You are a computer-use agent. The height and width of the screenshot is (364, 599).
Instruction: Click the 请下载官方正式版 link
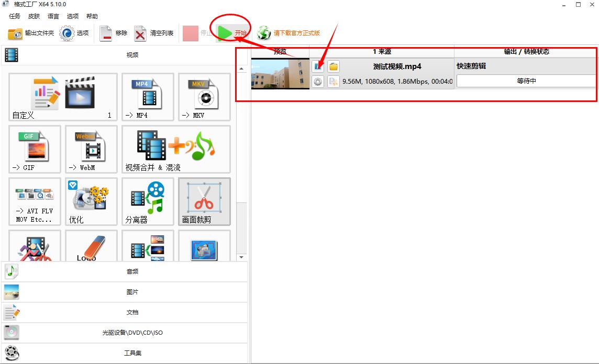click(x=296, y=33)
